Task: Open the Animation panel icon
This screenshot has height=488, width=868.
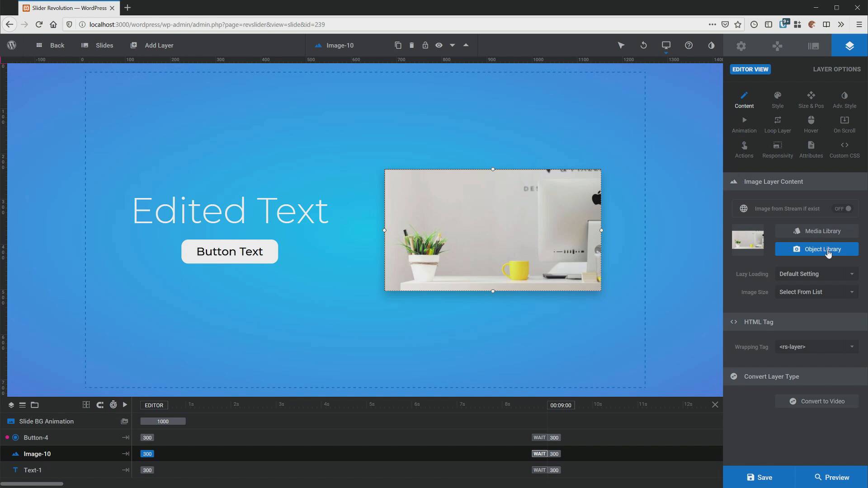Action: coord(744,124)
